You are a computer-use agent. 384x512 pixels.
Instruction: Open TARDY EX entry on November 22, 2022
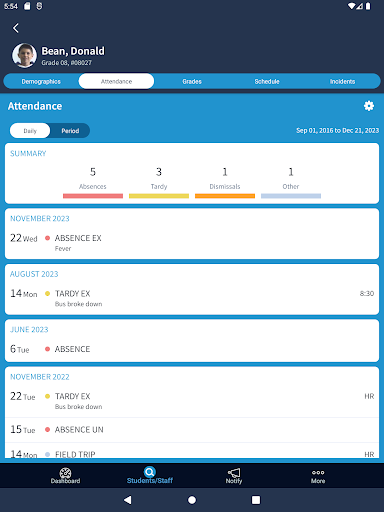click(x=192, y=401)
